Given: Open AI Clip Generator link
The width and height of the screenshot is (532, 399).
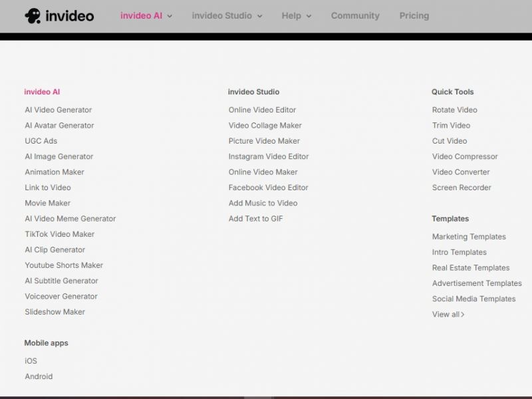Looking at the screenshot, I should [55, 250].
